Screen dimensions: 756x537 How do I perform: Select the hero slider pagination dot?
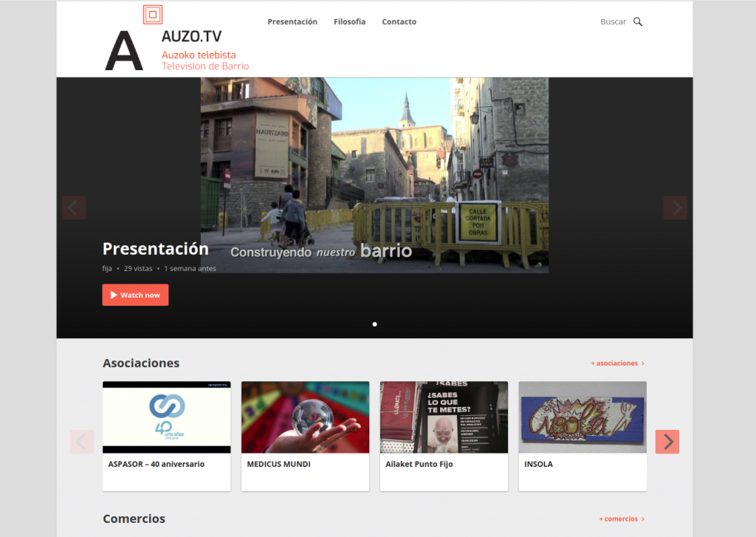click(x=374, y=324)
